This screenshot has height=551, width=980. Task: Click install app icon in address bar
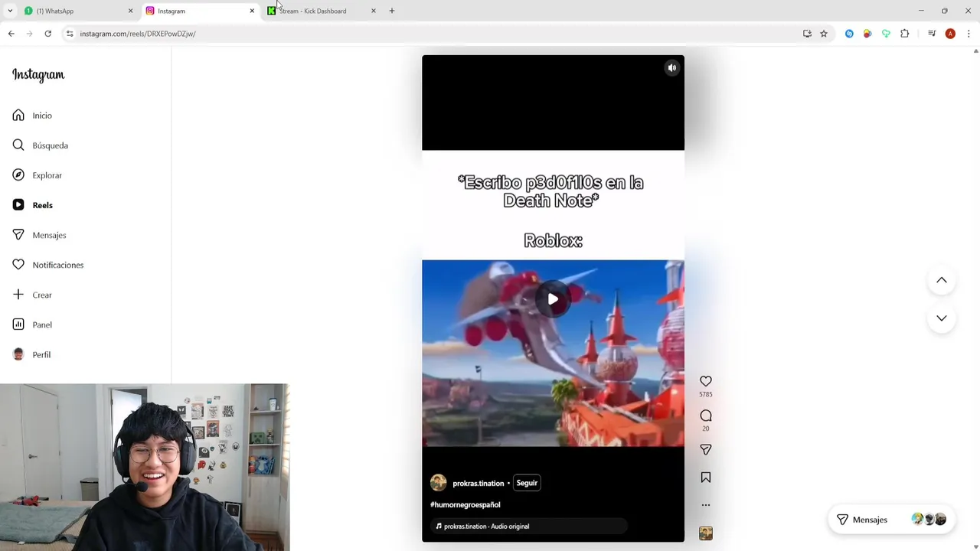(807, 34)
